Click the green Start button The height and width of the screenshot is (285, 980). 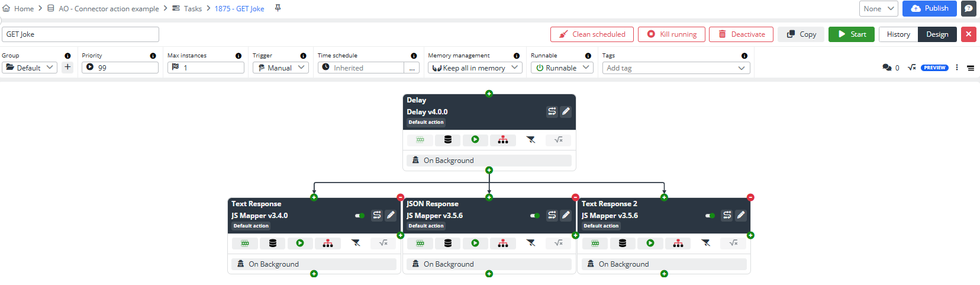pos(852,34)
